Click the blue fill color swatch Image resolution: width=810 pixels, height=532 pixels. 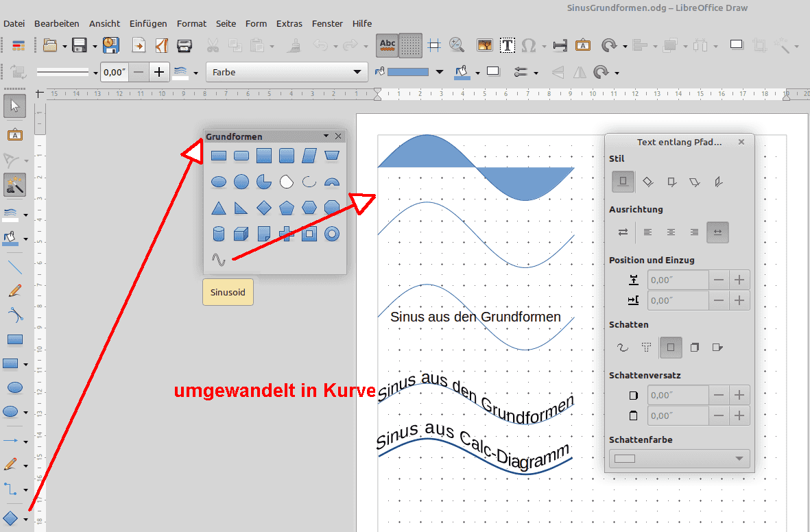point(408,72)
